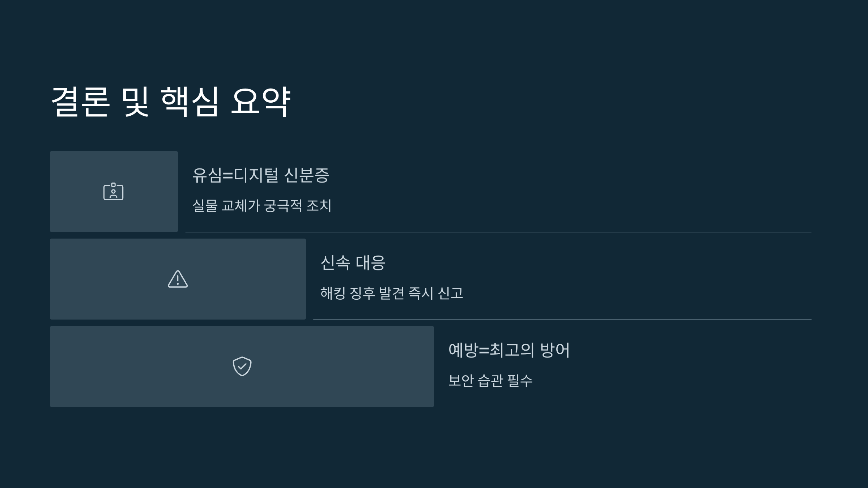
Task: Select the subtitle 실물 교체가 궁극적 조치
Action: click(x=262, y=206)
